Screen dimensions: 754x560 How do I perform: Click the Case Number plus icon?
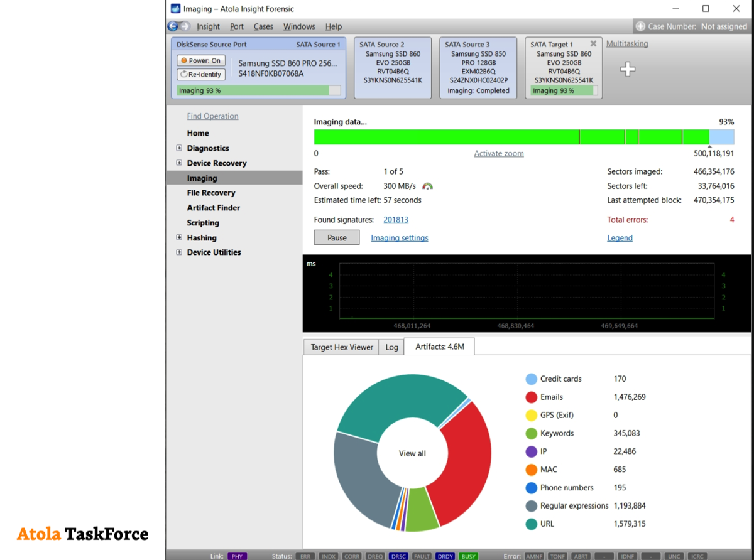(640, 26)
